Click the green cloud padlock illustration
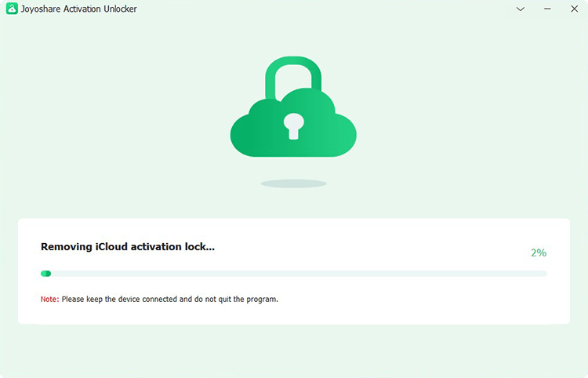This screenshot has width=588, height=378. click(293, 107)
